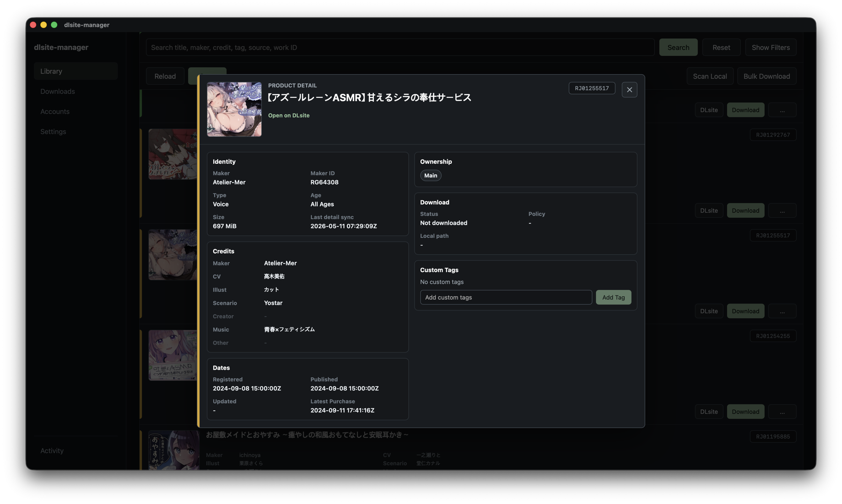Image resolution: width=842 pixels, height=504 pixels.
Task: Click the RJ01195885 work ID badge
Action: (773, 437)
